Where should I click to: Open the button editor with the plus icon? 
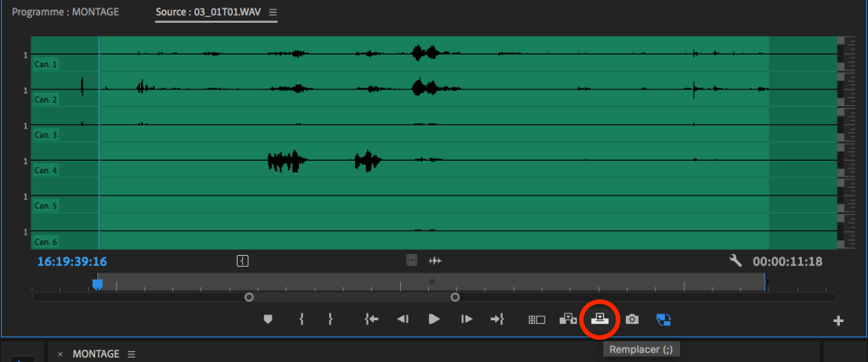click(838, 320)
